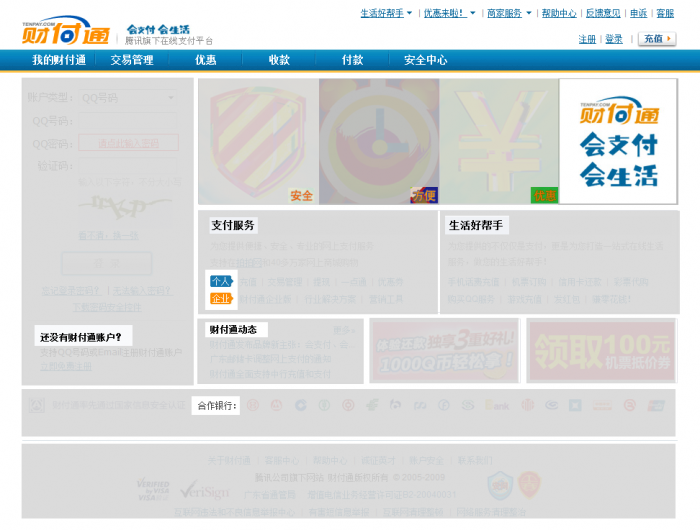The width and height of the screenshot is (700, 530).
Task: Click the VeriSign seal in footer
Action: [204, 491]
